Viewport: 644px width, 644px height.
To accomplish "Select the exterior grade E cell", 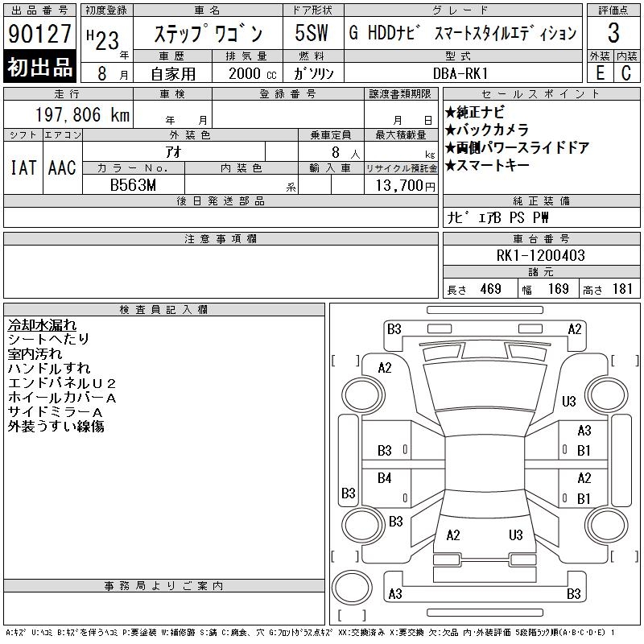I will coord(600,73).
